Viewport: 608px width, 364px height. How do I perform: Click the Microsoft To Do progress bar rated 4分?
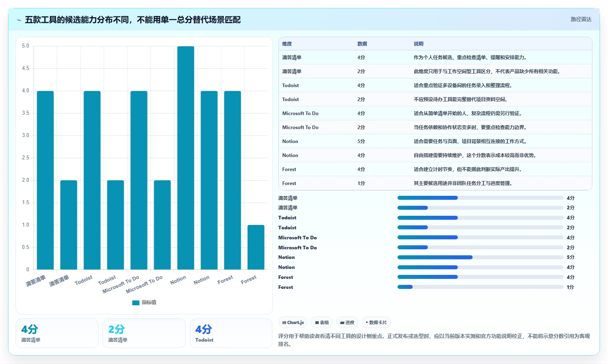coord(480,237)
